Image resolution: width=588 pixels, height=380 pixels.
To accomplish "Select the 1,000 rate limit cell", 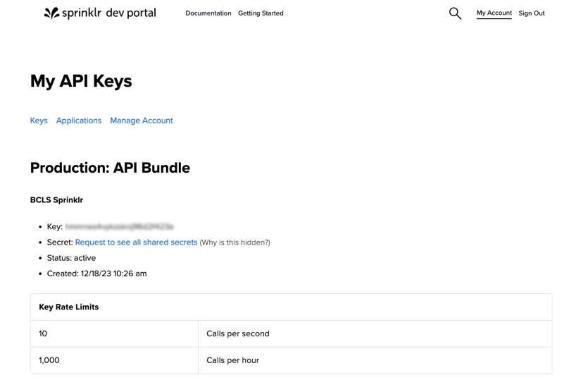I will [x=49, y=360].
